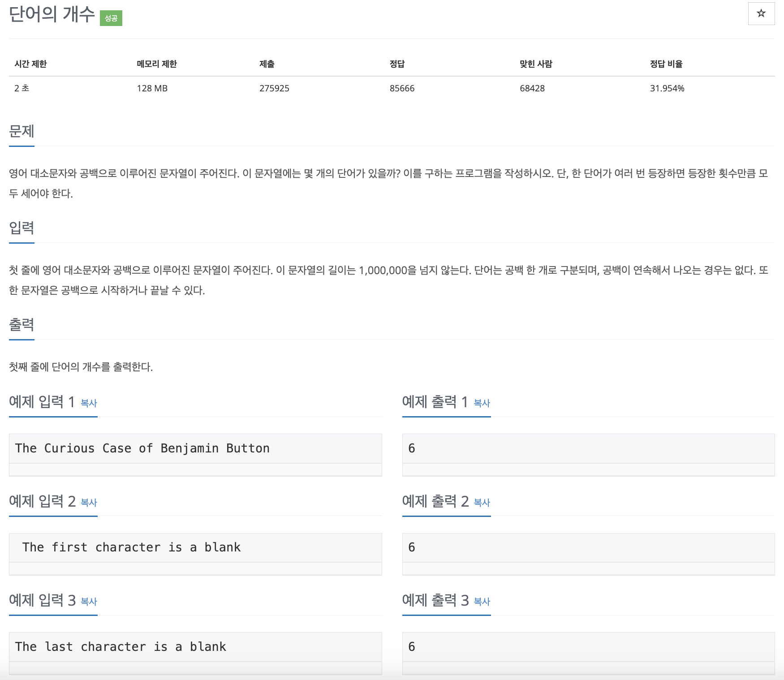Click the 출력 section heading
The height and width of the screenshot is (680, 784).
[x=22, y=325]
